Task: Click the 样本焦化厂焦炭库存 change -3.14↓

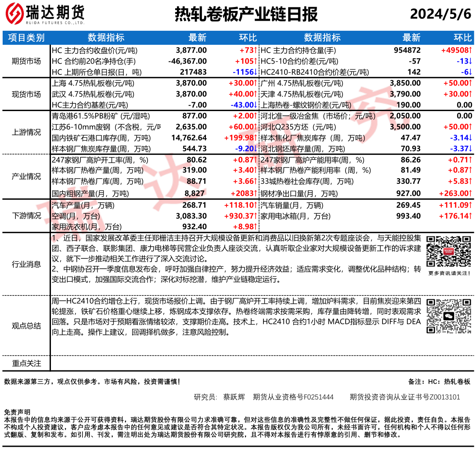Action: pyautogui.click(x=461, y=138)
